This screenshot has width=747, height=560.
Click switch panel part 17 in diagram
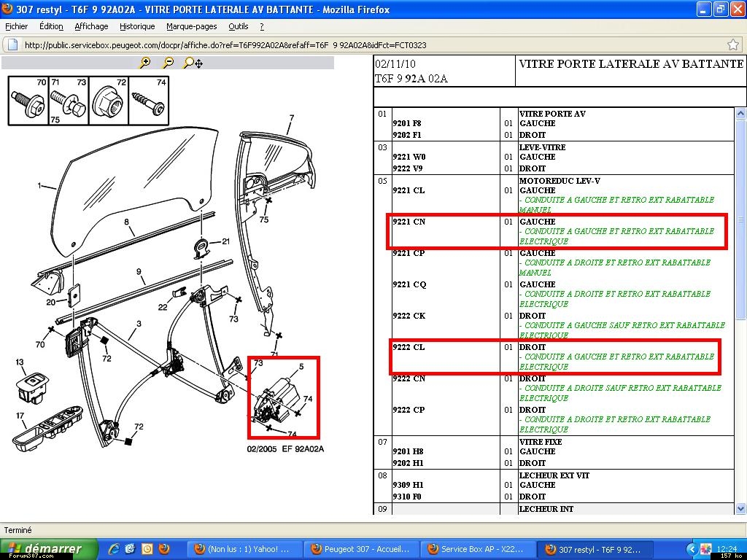[47, 429]
